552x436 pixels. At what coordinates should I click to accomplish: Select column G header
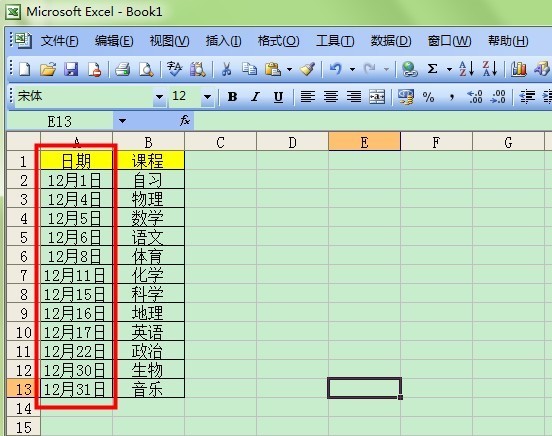pyautogui.click(x=508, y=142)
